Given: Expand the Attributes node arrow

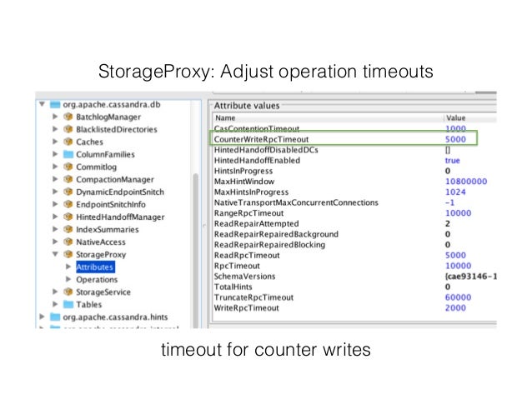Looking at the screenshot, I should (68, 267).
